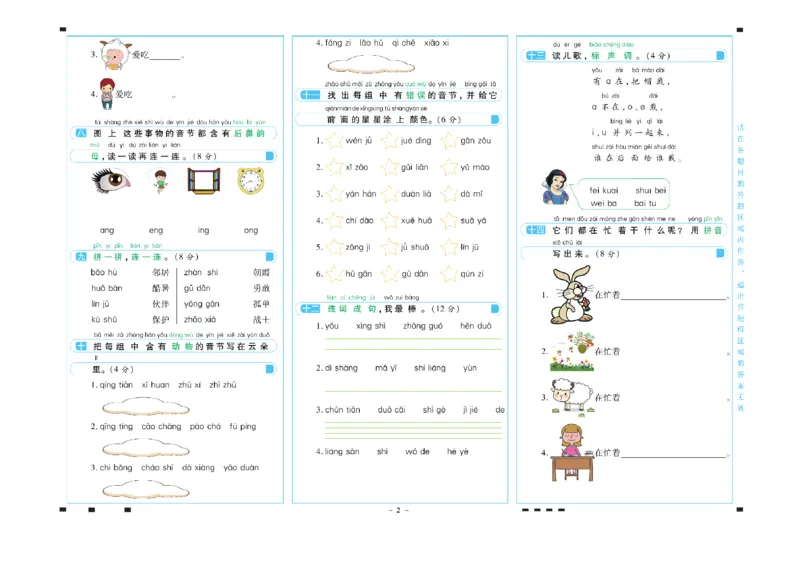
Task: Click the 'ing' final
Action: (x=203, y=231)
